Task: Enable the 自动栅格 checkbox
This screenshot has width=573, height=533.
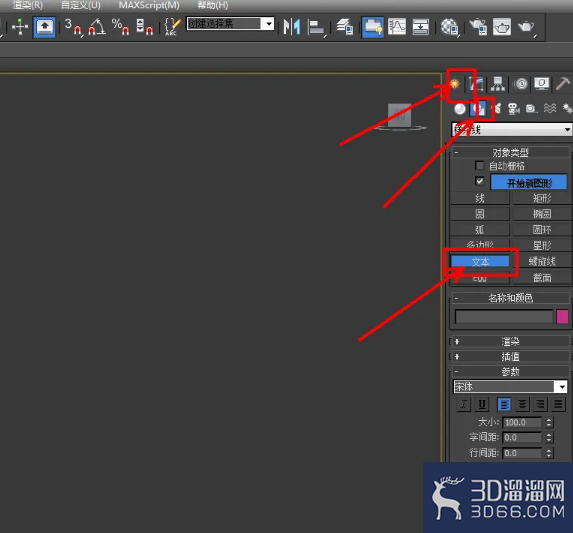Action: [479, 165]
